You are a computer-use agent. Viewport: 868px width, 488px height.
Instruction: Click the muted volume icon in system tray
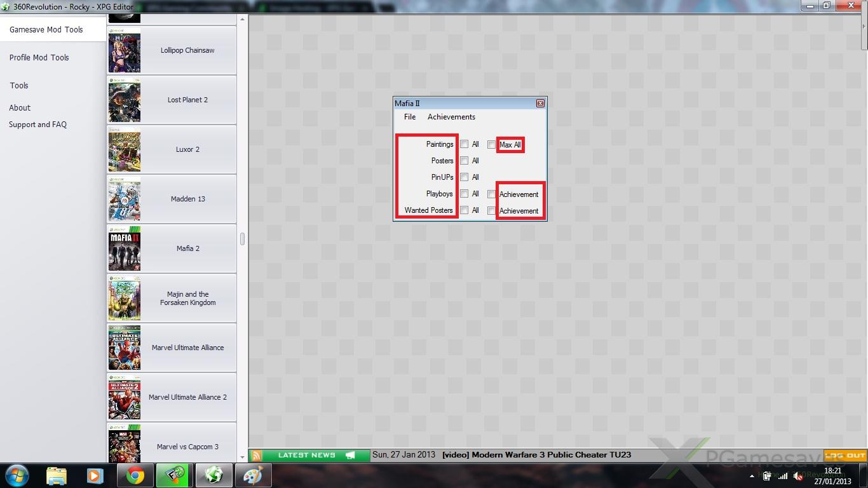tap(797, 476)
